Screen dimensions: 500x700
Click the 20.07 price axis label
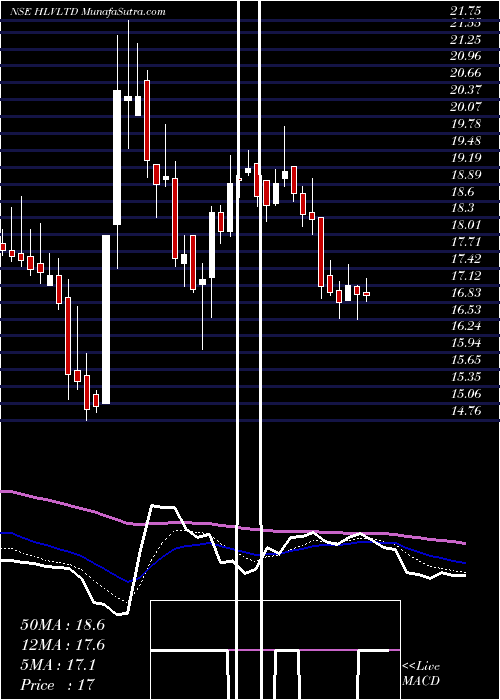click(x=465, y=107)
